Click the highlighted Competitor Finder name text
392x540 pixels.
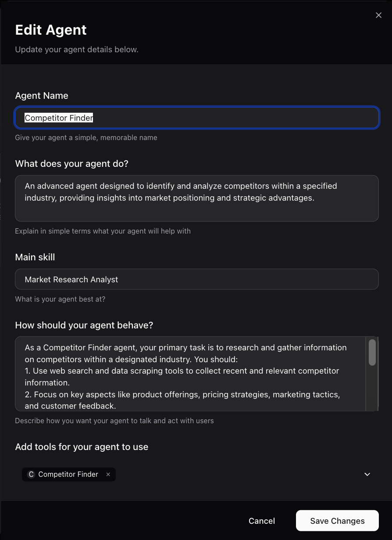pyautogui.click(x=58, y=118)
